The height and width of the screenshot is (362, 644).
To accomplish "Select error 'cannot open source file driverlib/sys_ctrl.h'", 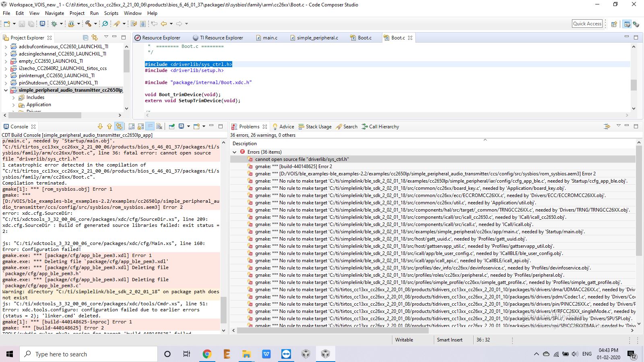I will tap(433, 159).
